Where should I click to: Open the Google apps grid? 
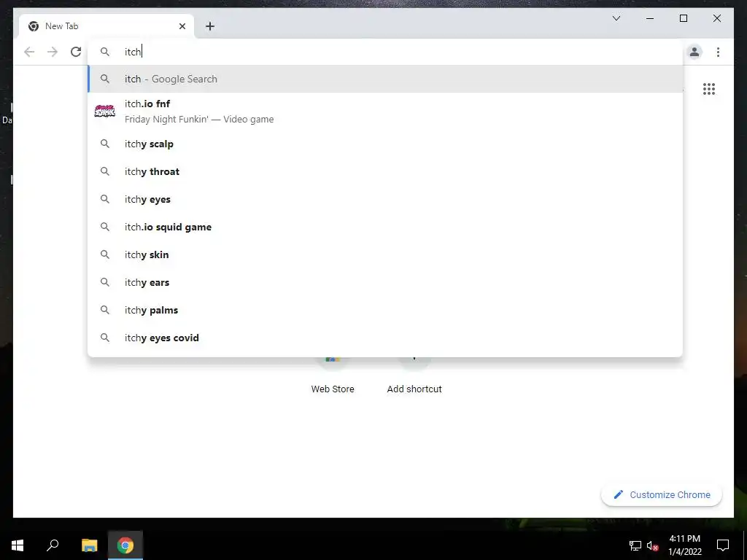pyautogui.click(x=709, y=89)
